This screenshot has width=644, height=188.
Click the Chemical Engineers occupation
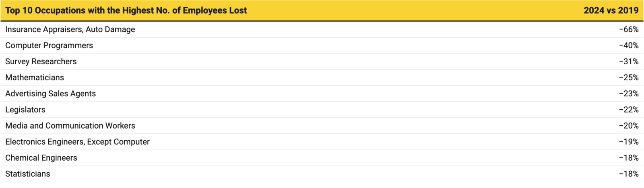tap(41, 158)
